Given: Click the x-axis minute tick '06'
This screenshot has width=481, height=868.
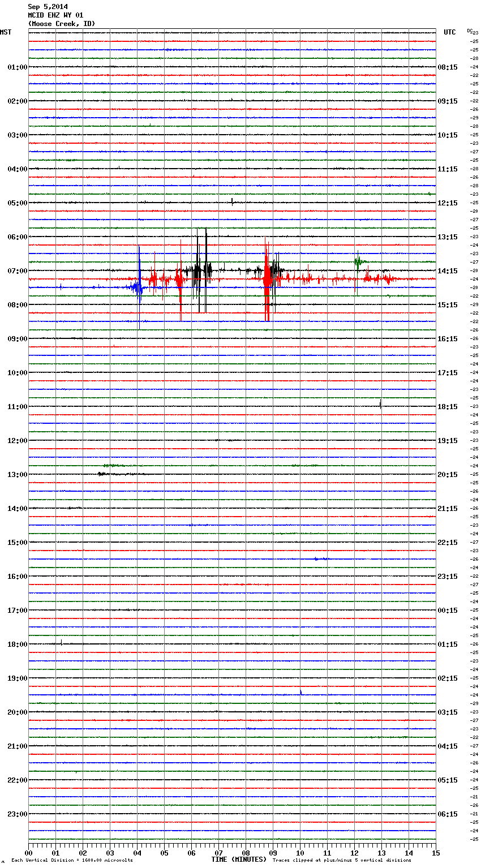Looking at the screenshot, I should point(191,853).
